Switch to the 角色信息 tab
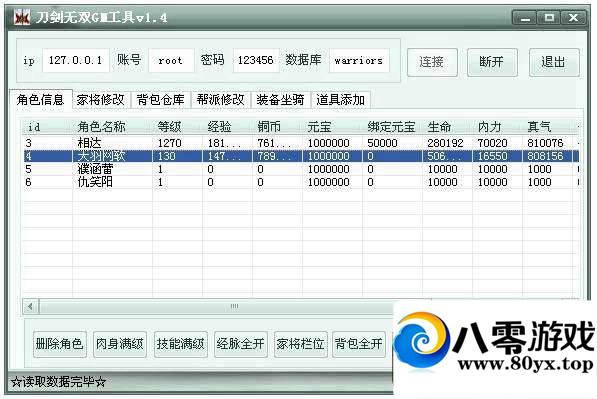Viewport: 597px width, 399px height. (40, 100)
